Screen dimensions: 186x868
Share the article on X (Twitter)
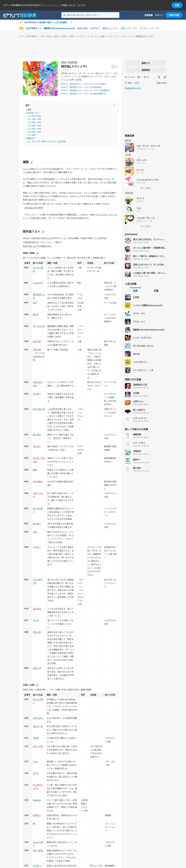[x=159, y=77]
